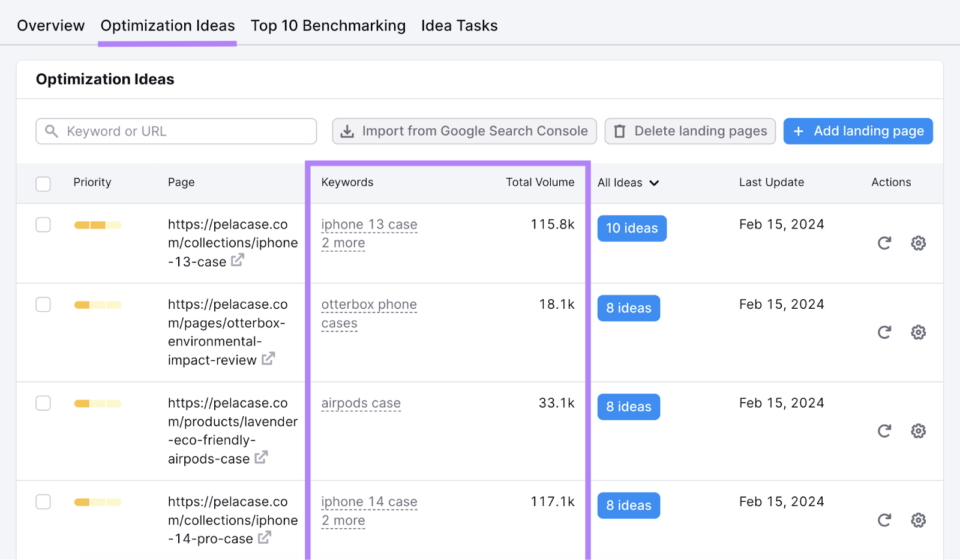Click priority bar for airpods-case row
960x560 pixels.
click(98, 404)
